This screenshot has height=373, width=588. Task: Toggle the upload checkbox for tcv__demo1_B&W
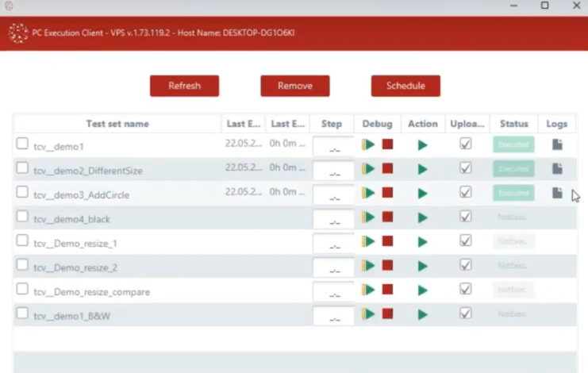pyautogui.click(x=466, y=313)
